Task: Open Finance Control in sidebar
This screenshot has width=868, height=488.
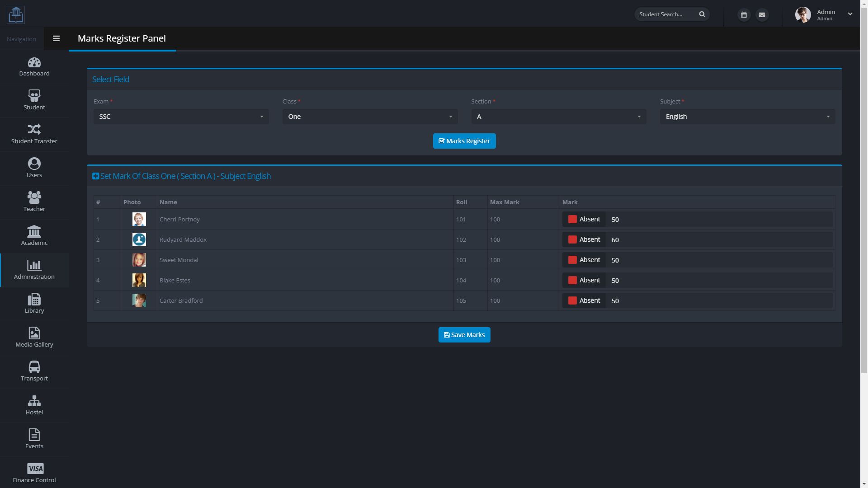Action: click(34, 473)
